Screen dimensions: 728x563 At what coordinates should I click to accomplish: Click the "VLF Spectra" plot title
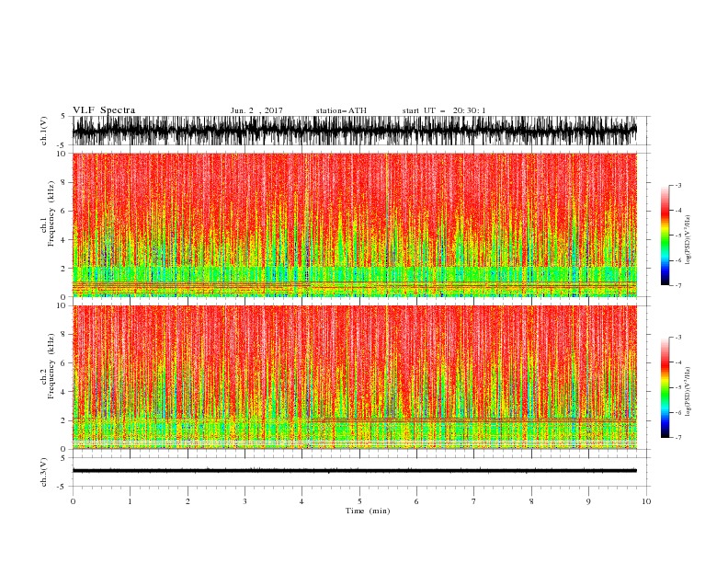(104, 110)
